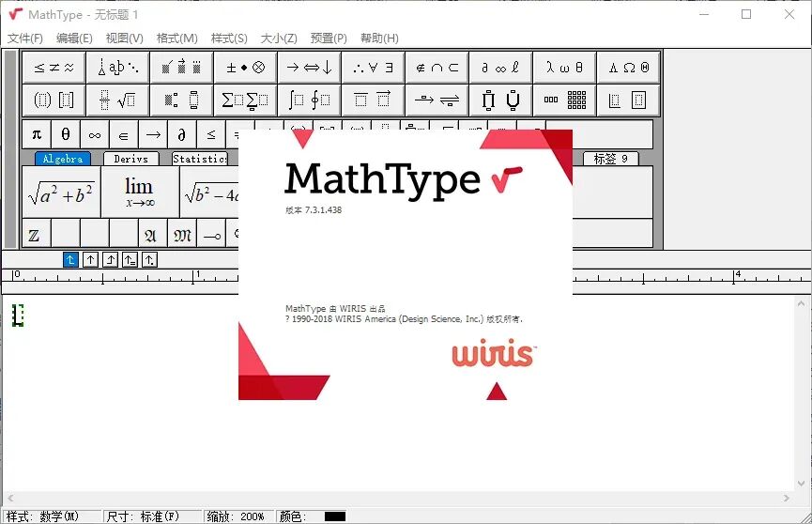Insert the limit as x approaches infinity
812x524 pixels.
(x=140, y=193)
